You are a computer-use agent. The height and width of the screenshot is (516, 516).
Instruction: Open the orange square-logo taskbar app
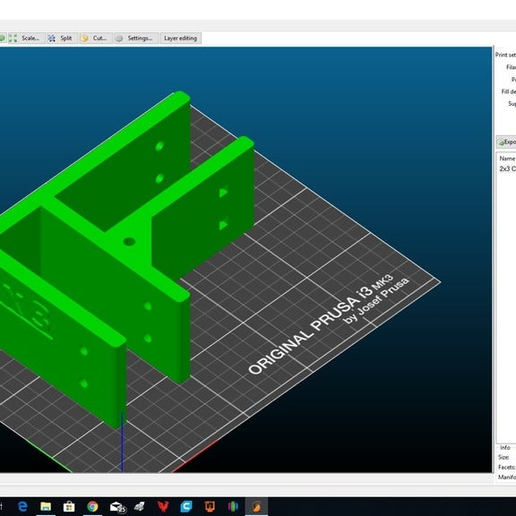pyautogui.click(x=210, y=507)
